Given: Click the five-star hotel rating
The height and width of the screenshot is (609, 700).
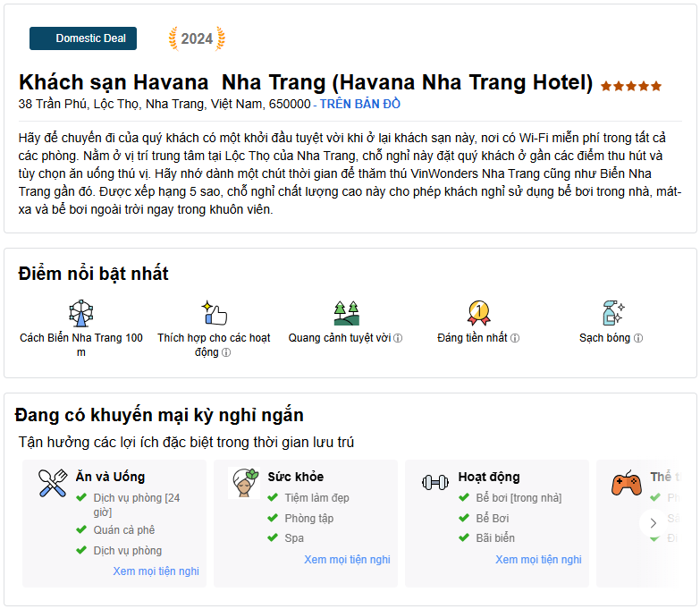Looking at the screenshot, I should [631, 86].
